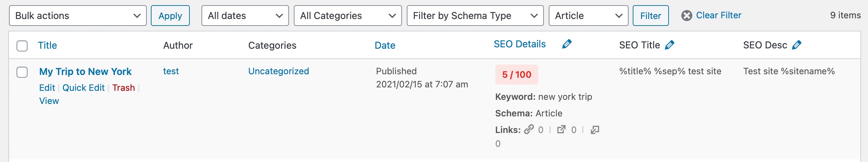Check the select-all checkbox in header
Image resolution: width=868 pixels, height=162 pixels.
point(22,46)
